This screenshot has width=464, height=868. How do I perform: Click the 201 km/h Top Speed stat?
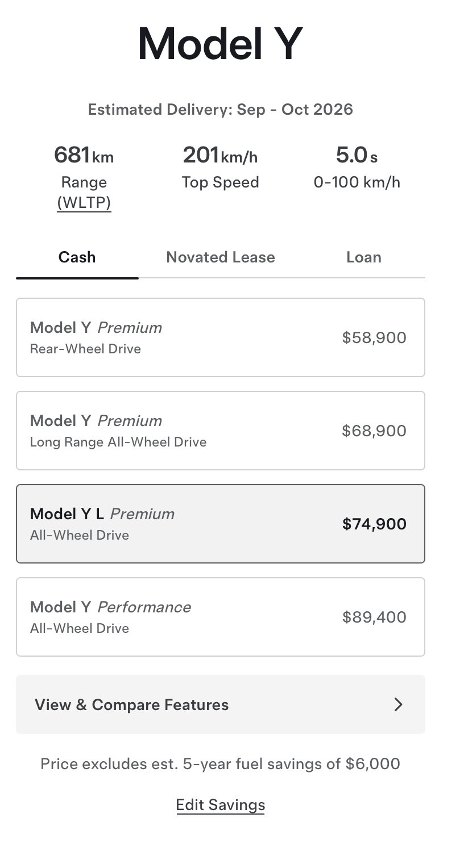220,155
